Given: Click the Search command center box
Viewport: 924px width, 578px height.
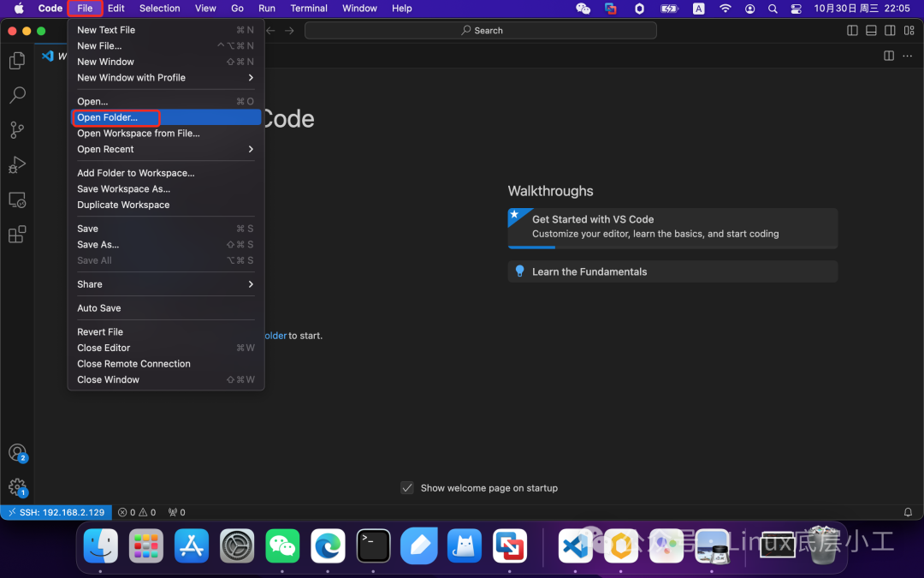Looking at the screenshot, I should [x=480, y=30].
